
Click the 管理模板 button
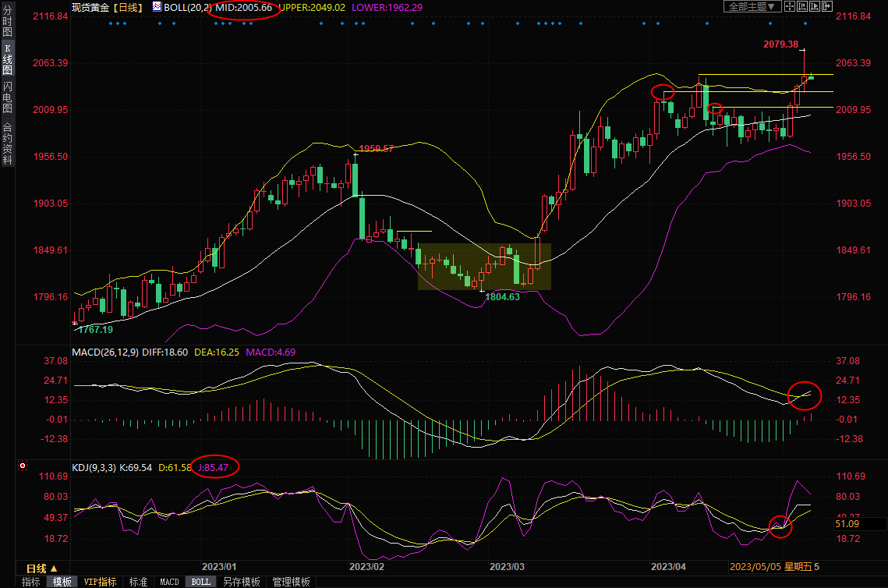point(290,582)
